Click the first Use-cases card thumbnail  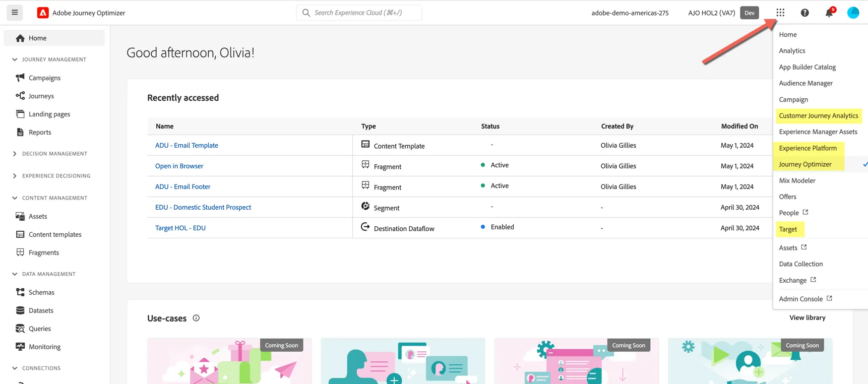[229, 361]
